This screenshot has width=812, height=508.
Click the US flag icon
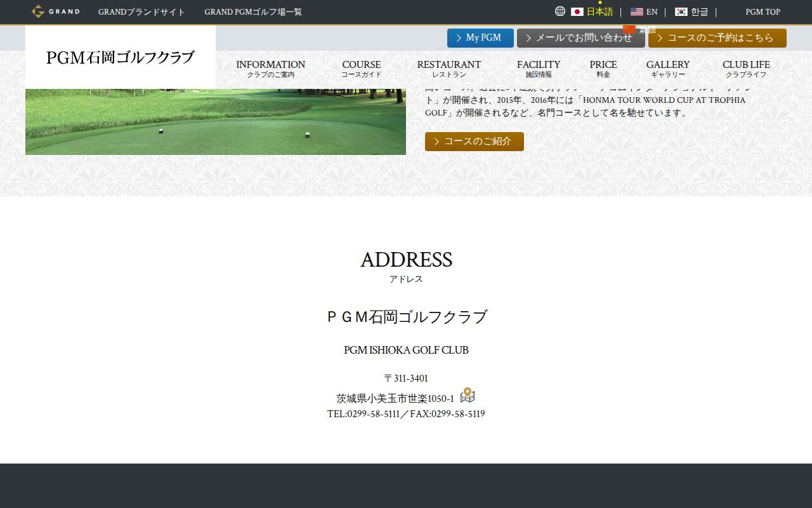[x=637, y=12]
